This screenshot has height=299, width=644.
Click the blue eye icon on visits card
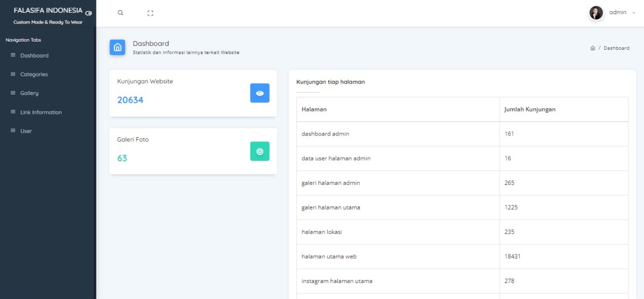click(x=260, y=93)
